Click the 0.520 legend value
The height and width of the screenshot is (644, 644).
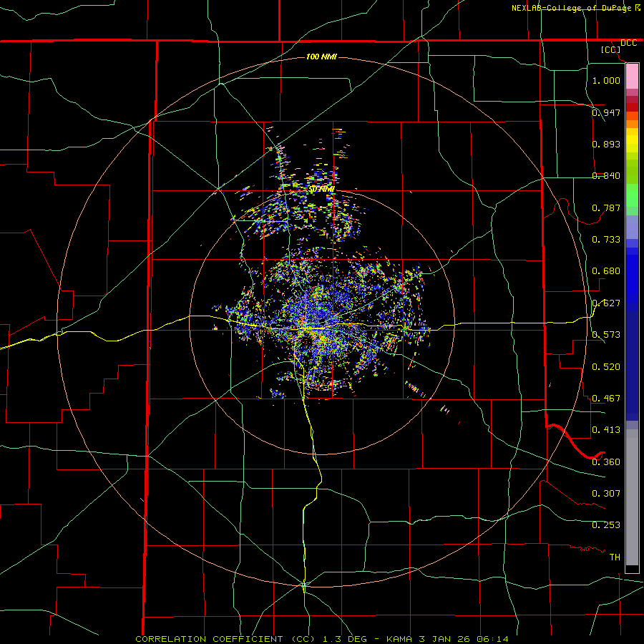point(606,367)
